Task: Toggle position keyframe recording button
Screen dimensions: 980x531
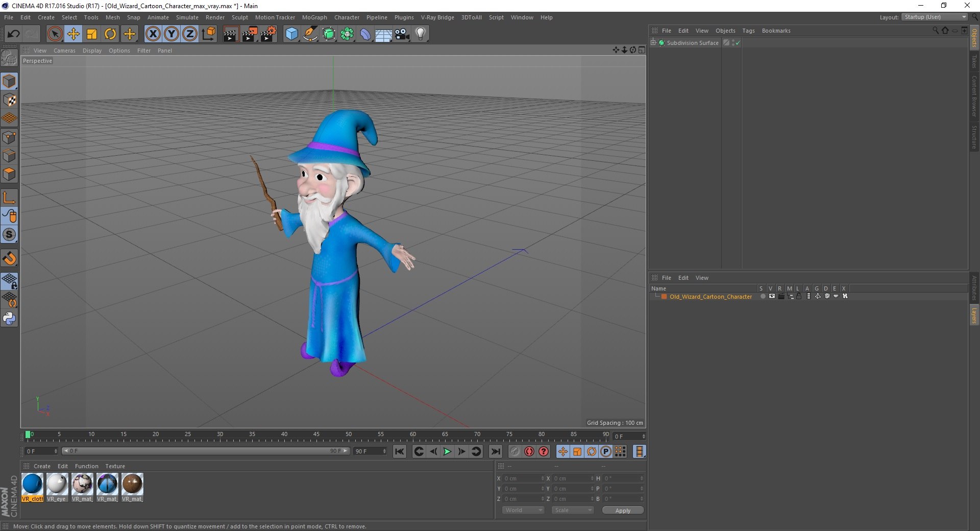Action: point(562,451)
